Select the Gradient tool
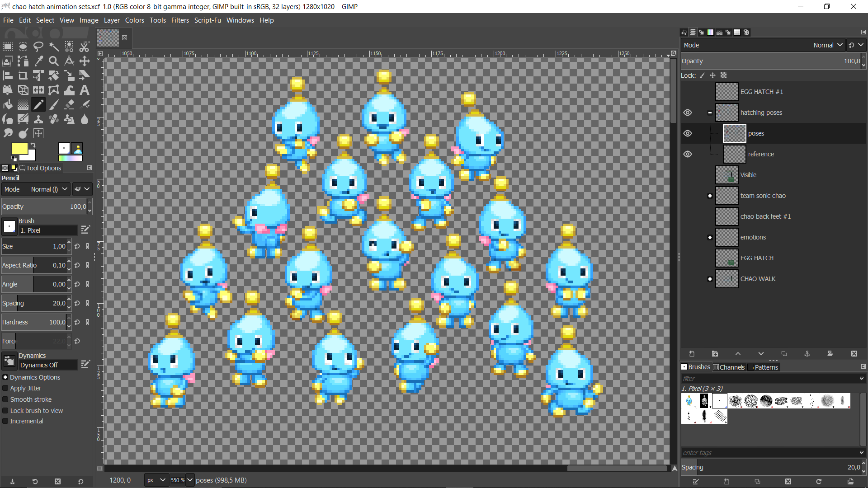Image resolution: width=868 pixels, height=488 pixels. pos(23,105)
